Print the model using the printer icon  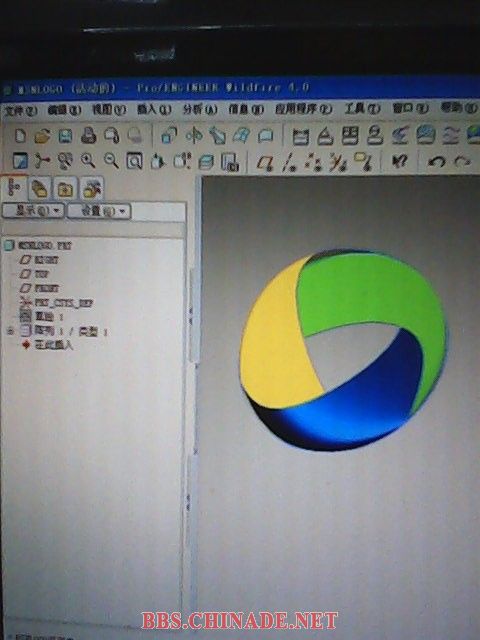tap(88, 136)
